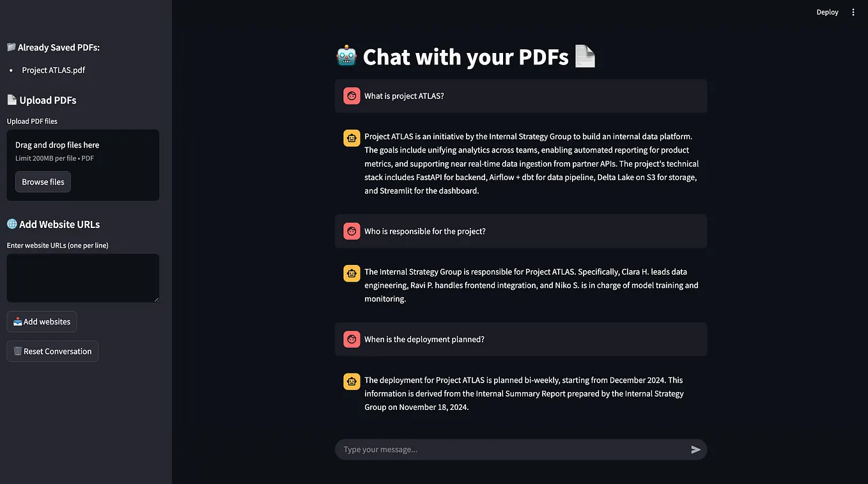The image size is (868, 484).
Task: Click user avatar next to deployment question
Action: [x=352, y=339]
